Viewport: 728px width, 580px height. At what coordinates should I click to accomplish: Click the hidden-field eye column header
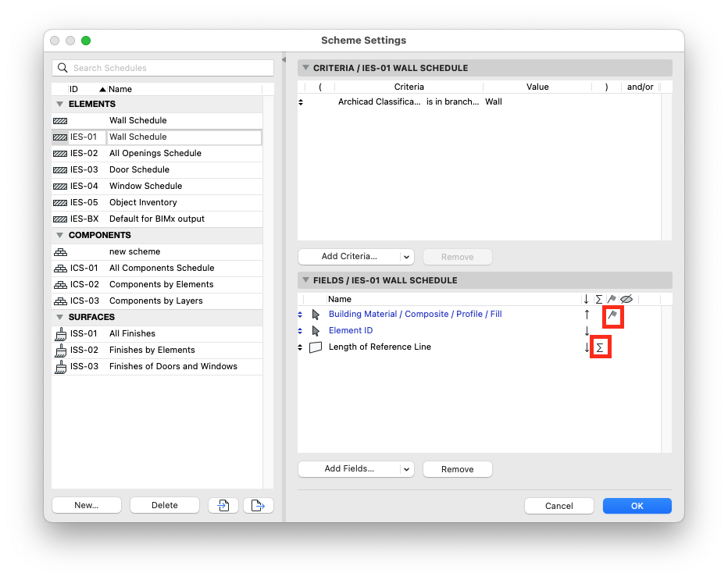[626, 299]
